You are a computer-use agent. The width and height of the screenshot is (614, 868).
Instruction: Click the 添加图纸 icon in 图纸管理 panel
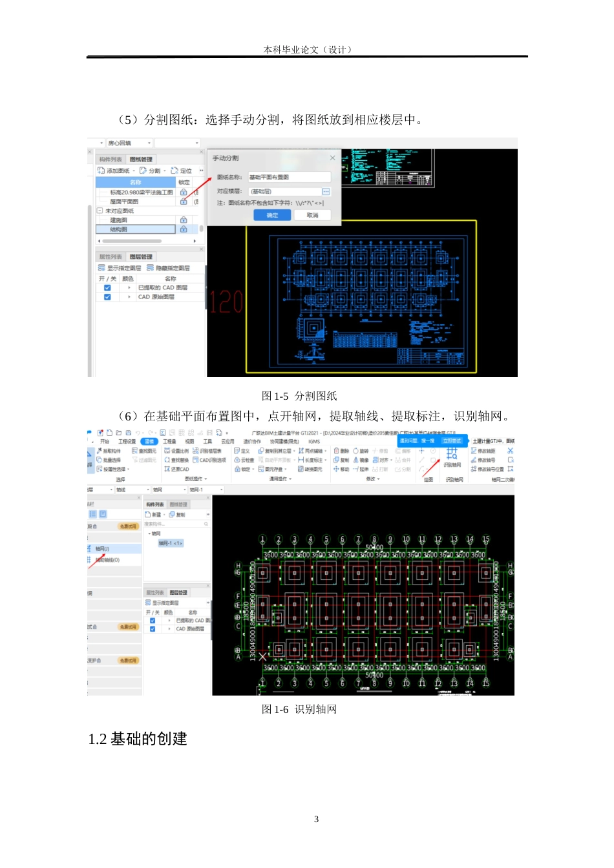pyautogui.click(x=101, y=170)
